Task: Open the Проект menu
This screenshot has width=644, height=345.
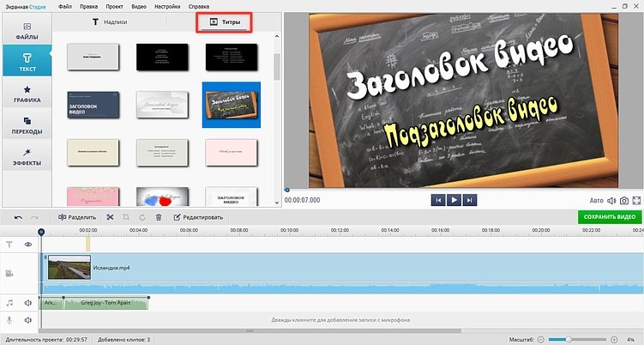Action: click(x=114, y=7)
